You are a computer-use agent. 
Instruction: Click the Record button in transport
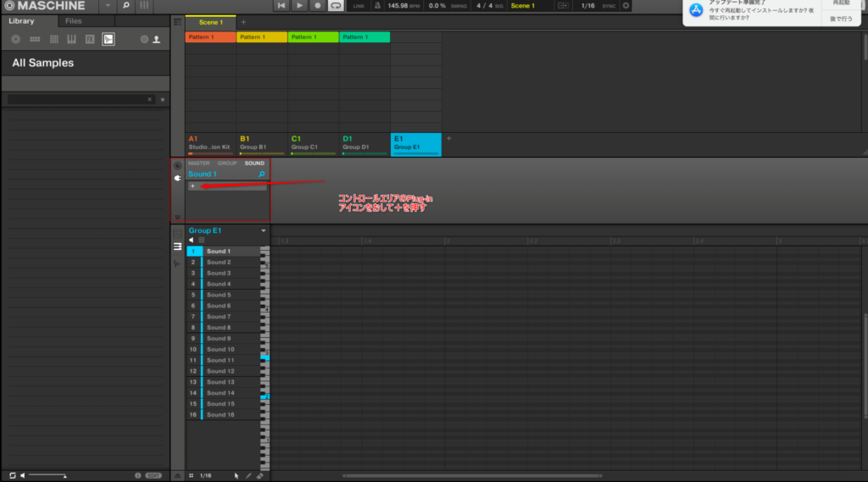(x=318, y=6)
